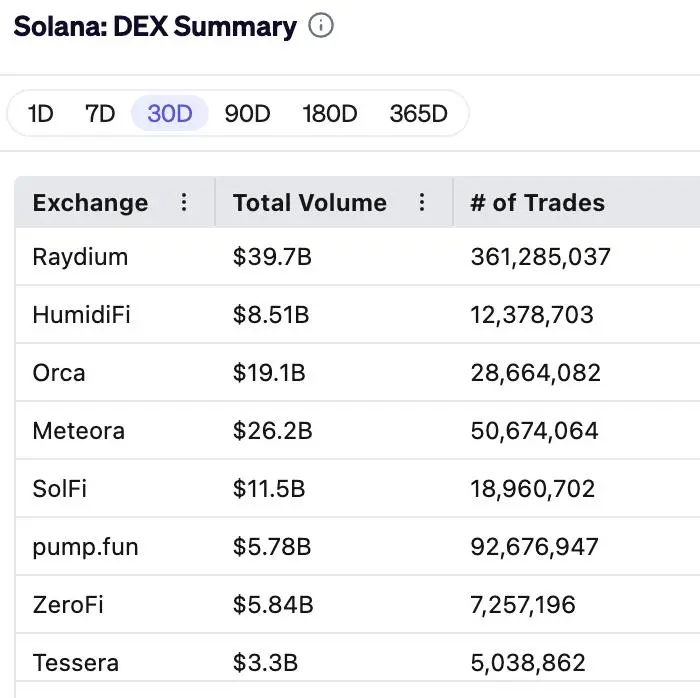Click the Solana: DEX Summary title

(x=155, y=26)
